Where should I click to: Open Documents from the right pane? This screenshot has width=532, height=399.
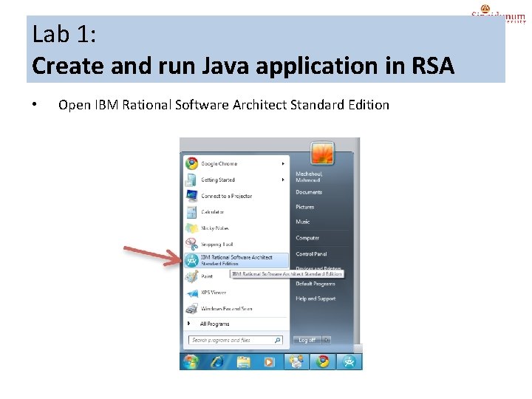point(309,192)
